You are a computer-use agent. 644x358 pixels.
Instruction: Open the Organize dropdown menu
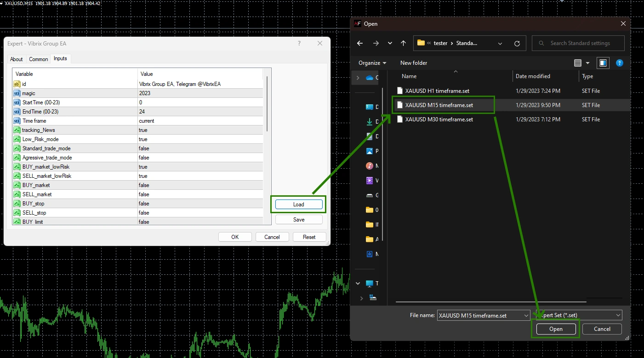tap(372, 63)
